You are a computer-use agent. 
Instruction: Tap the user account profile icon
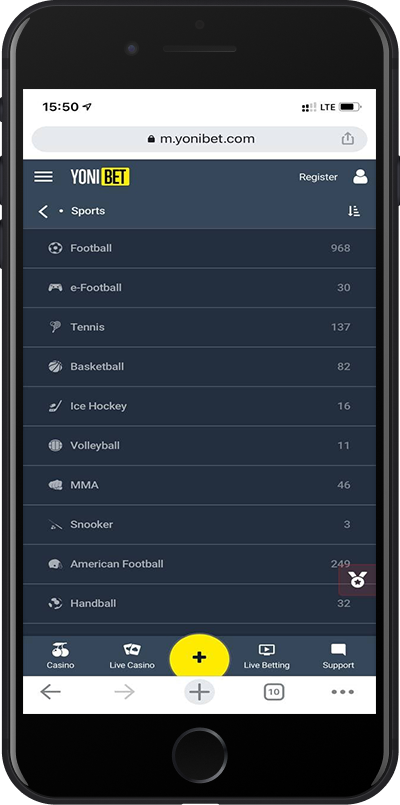[x=360, y=177]
